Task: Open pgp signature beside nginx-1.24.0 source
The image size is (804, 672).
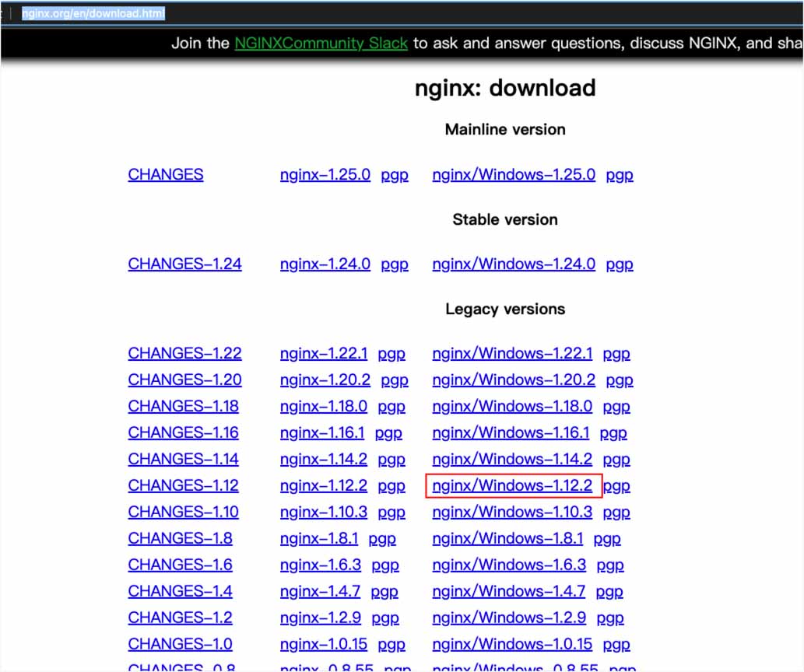Action: pyautogui.click(x=395, y=265)
